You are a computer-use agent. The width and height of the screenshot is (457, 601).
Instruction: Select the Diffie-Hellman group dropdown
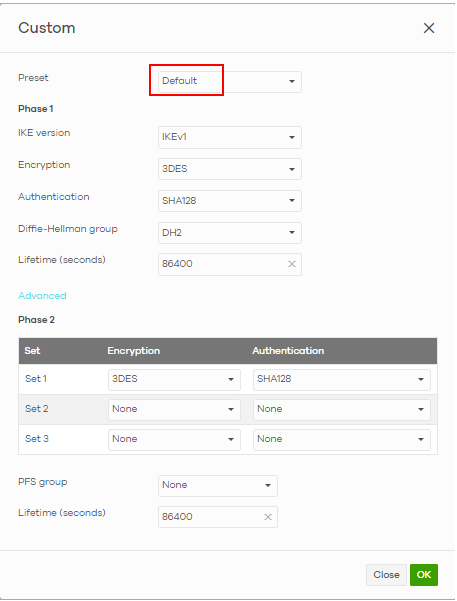click(230, 233)
